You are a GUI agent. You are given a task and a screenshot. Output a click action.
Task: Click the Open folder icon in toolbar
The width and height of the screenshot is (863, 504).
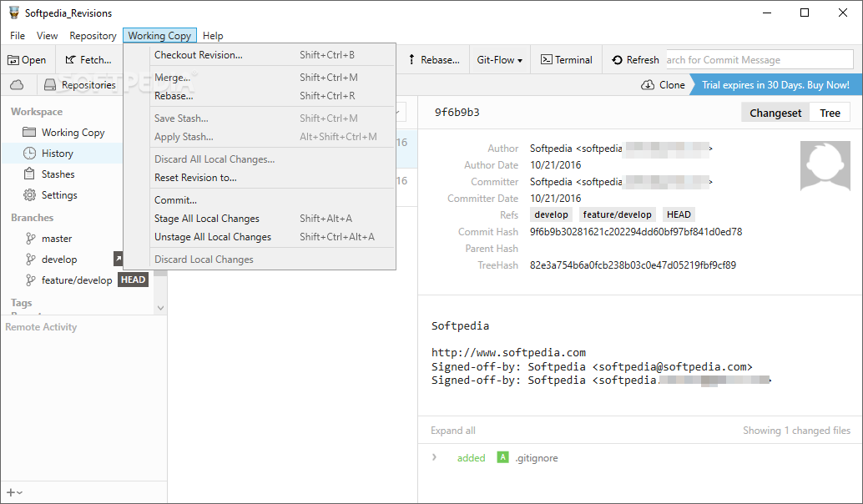13,60
